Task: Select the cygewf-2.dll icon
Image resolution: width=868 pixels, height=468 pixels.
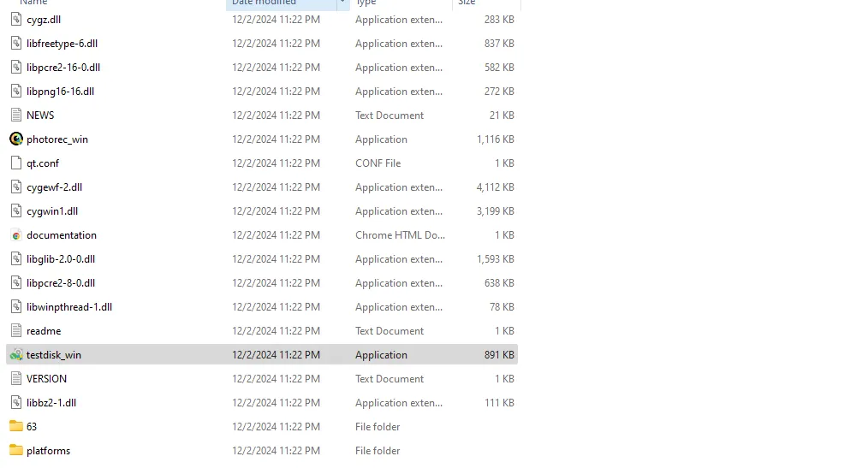Action: click(16, 187)
